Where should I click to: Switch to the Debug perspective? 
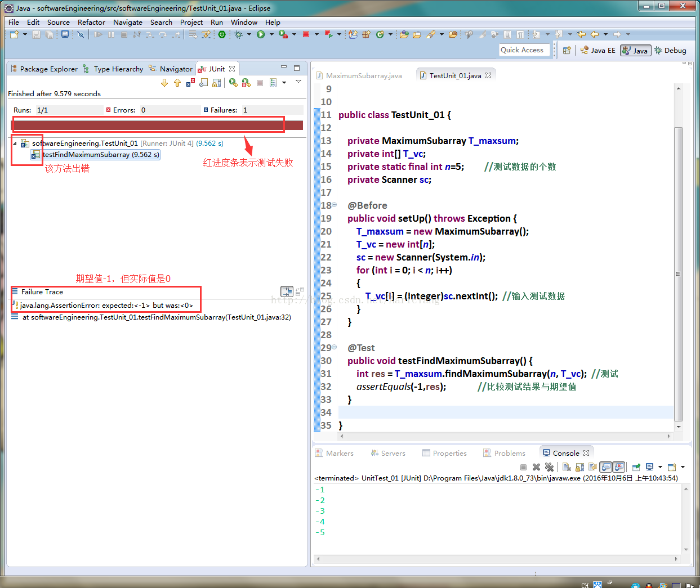tap(670, 50)
